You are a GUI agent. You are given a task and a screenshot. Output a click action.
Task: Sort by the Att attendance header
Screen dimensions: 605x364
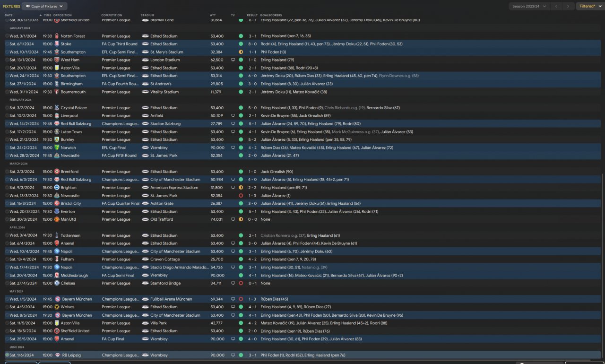[213, 15]
